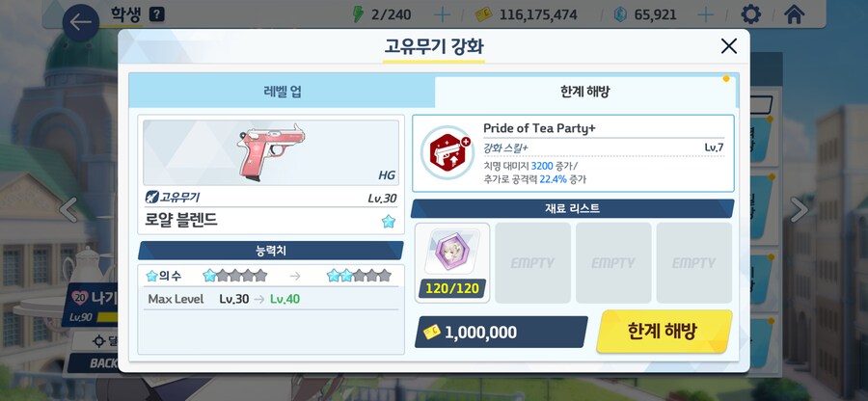Image resolution: width=868 pixels, height=401 pixels.
Task: Add more blue gems with plus icon
Action: [x=705, y=14]
